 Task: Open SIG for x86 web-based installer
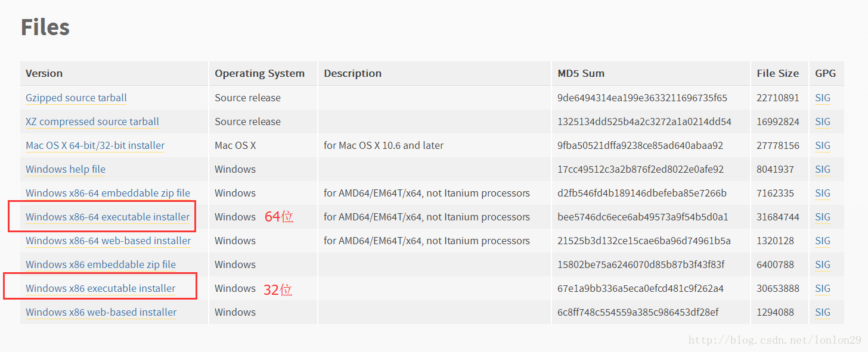823,312
